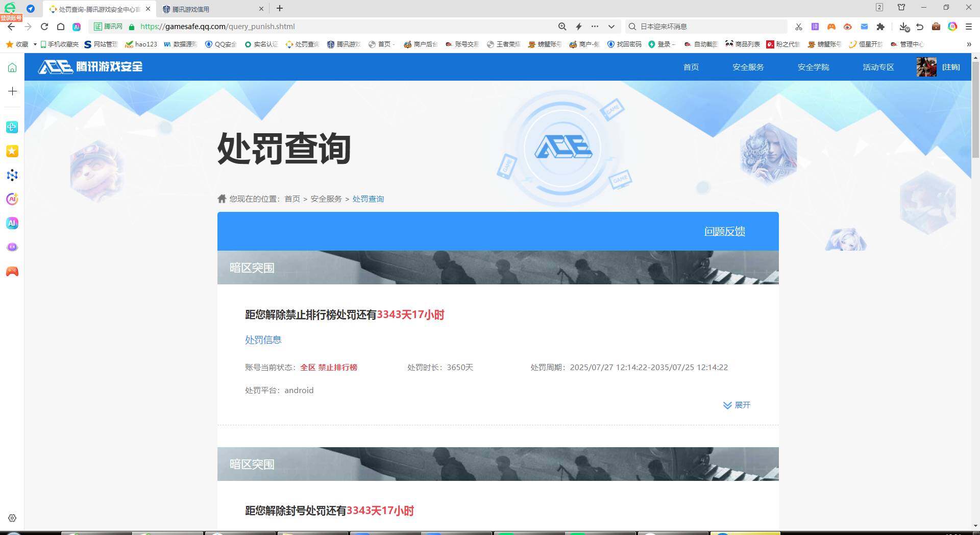980x535 pixels.
Task: Open the AI assistant icon beside the address bar
Action: (77, 27)
